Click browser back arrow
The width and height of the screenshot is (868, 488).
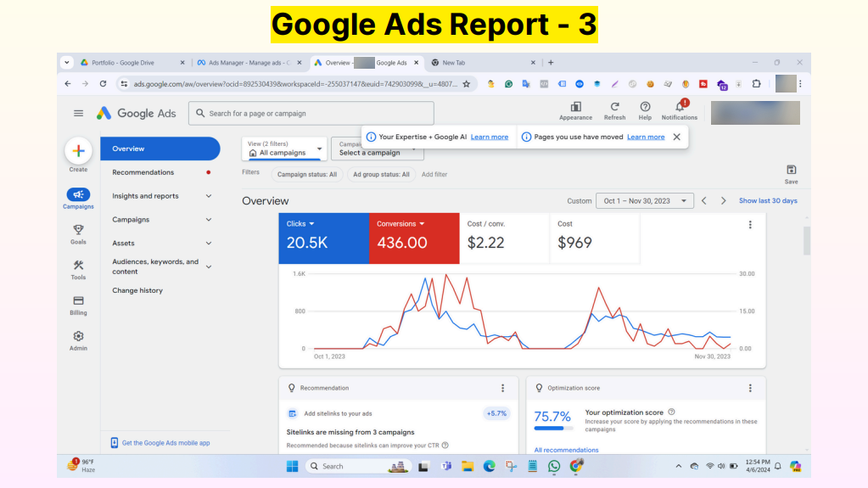(x=68, y=84)
